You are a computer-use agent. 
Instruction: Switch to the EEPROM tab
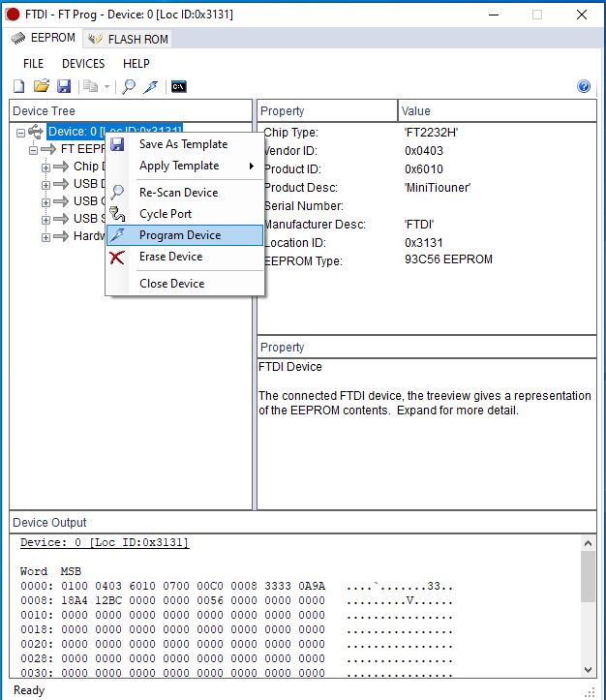point(43,38)
